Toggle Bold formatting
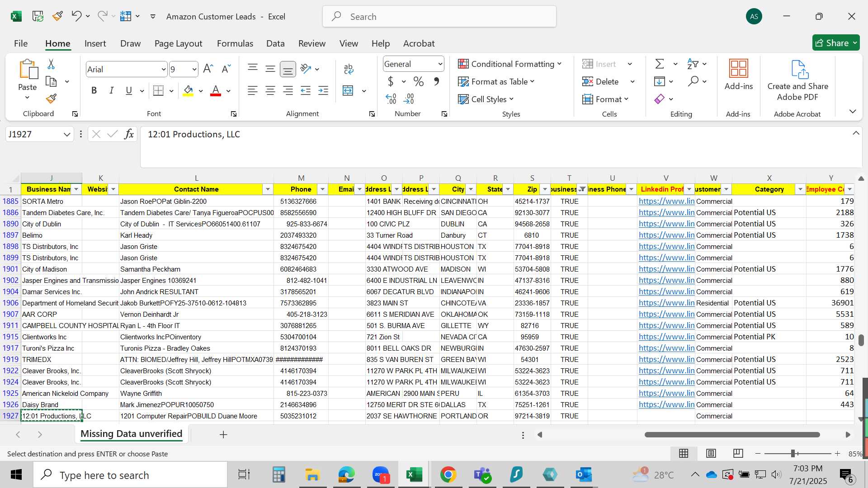Image resolution: width=868 pixels, height=488 pixels. (94, 90)
